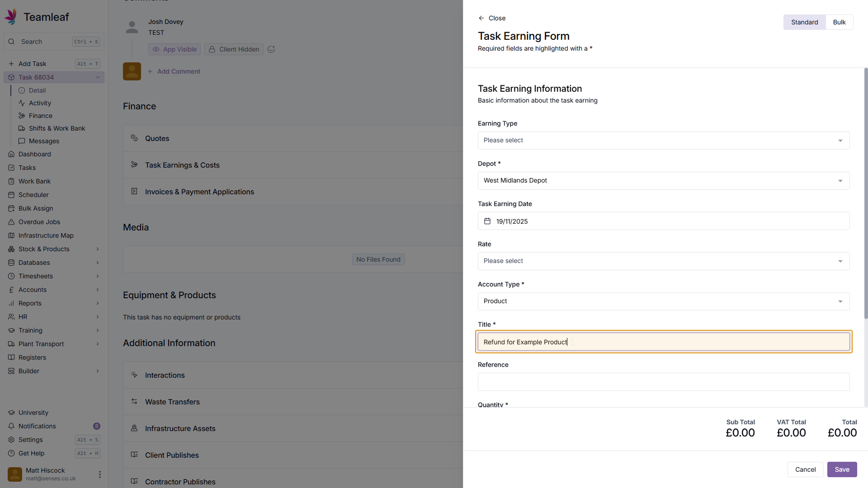Click the form's vertical scrollbar
The image size is (868, 488).
(865, 194)
